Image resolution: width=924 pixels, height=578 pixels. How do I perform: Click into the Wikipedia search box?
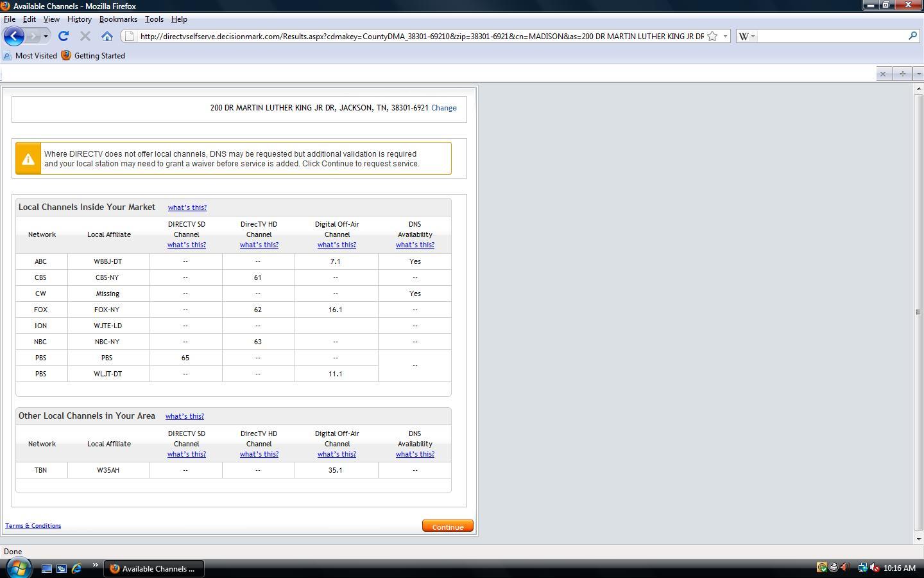point(832,37)
